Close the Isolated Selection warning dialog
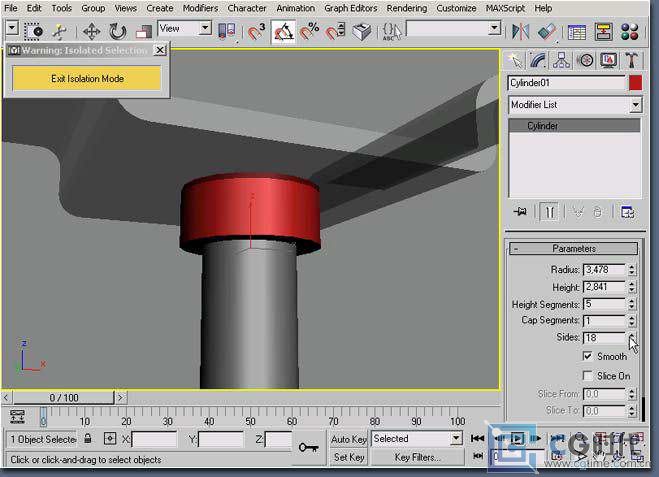Viewport: 659px width, 477px height. pos(160,50)
